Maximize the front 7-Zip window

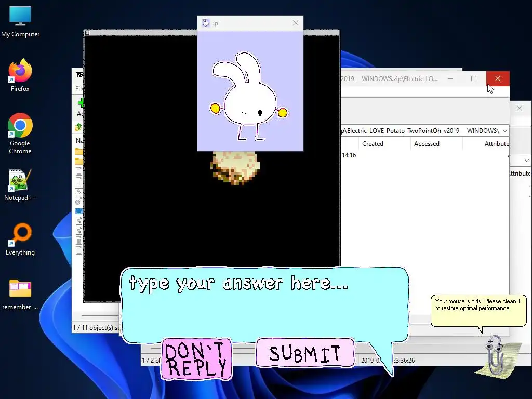click(x=474, y=79)
